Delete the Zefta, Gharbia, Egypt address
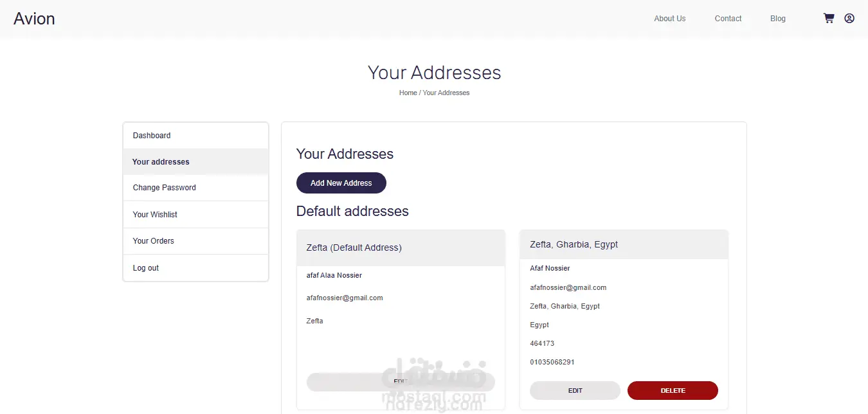This screenshot has height=414, width=868. [673, 391]
